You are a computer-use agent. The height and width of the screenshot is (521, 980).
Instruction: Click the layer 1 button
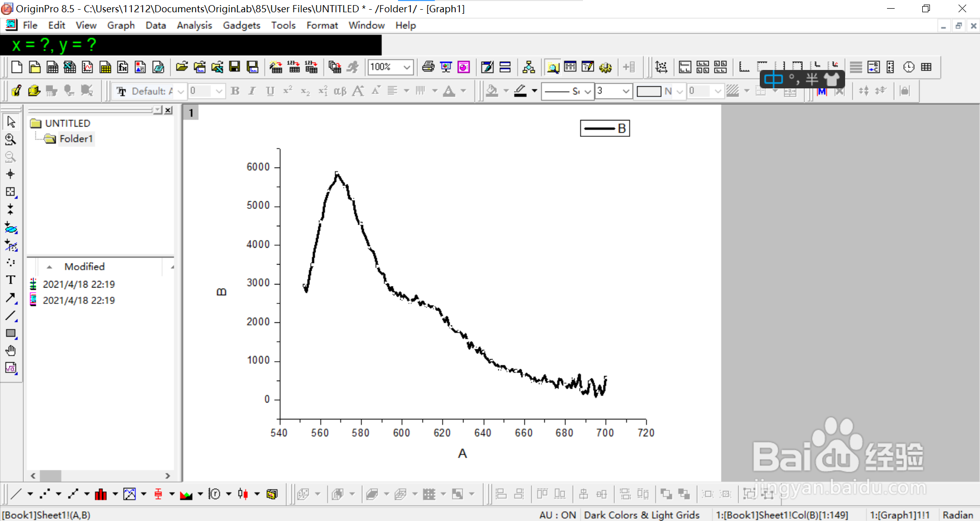tap(191, 113)
